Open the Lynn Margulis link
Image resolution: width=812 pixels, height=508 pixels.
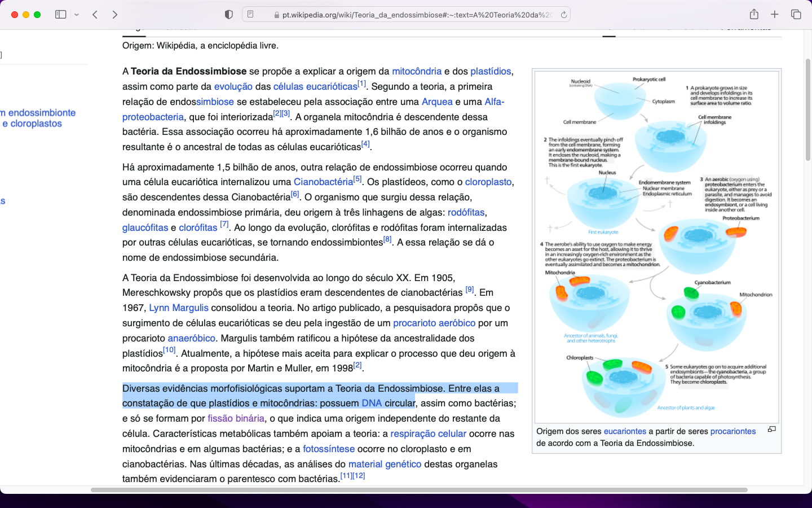[179, 308]
